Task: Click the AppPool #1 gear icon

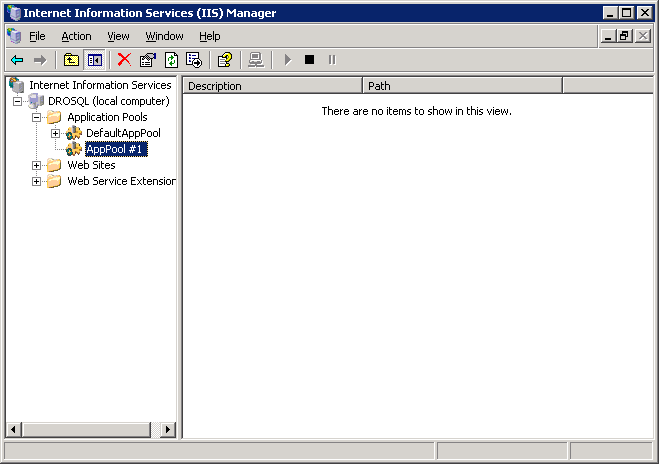Action: 74,149
